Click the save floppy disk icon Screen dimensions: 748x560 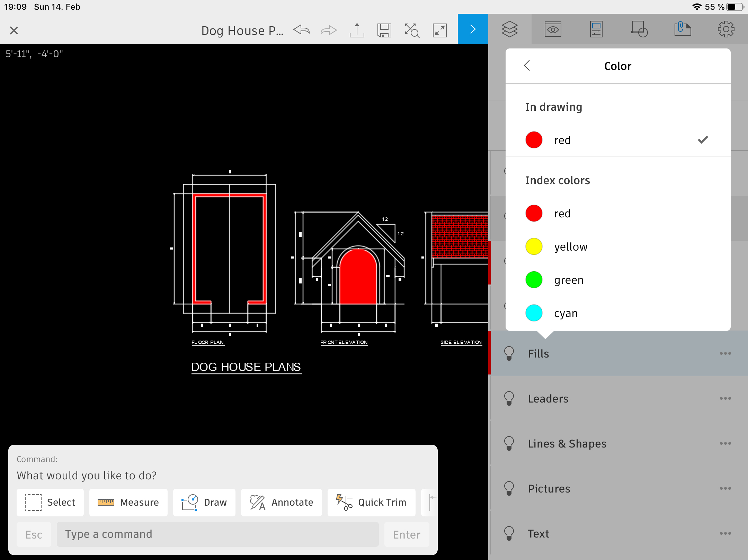pyautogui.click(x=384, y=30)
